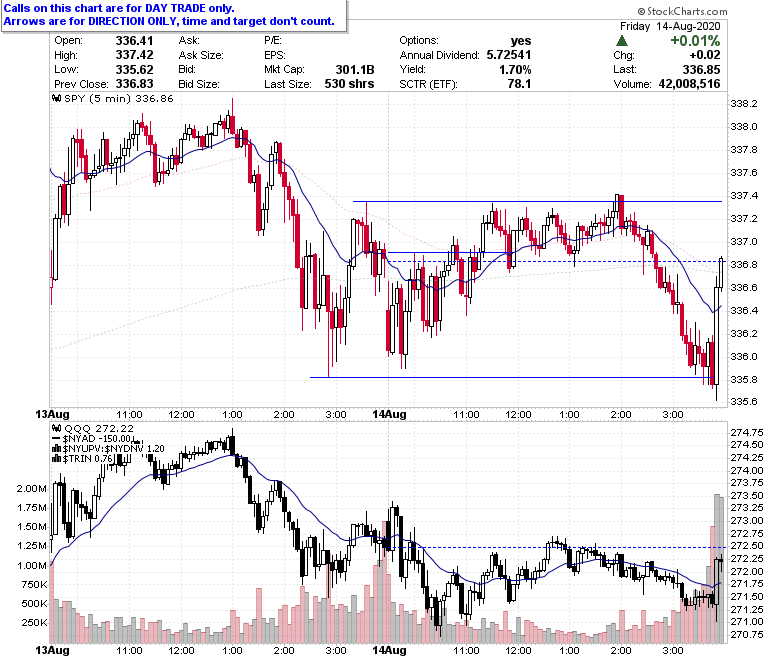The height and width of the screenshot is (659, 780).
Task: Click the Volume value 42,008,516
Action: point(689,84)
